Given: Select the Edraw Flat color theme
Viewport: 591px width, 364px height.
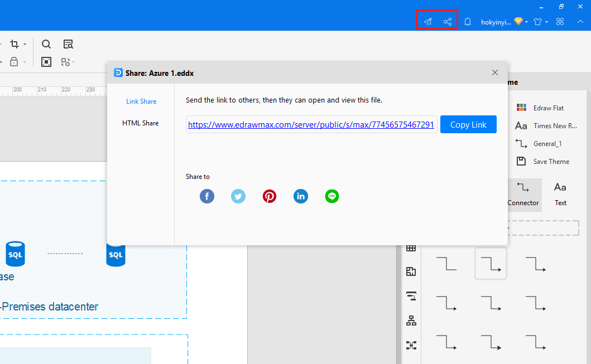Looking at the screenshot, I should pos(540,108).
